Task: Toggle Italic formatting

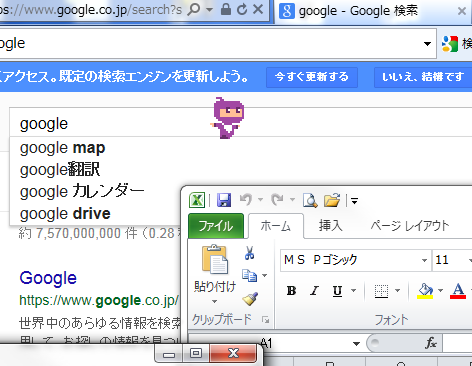Action: [314, 291]
